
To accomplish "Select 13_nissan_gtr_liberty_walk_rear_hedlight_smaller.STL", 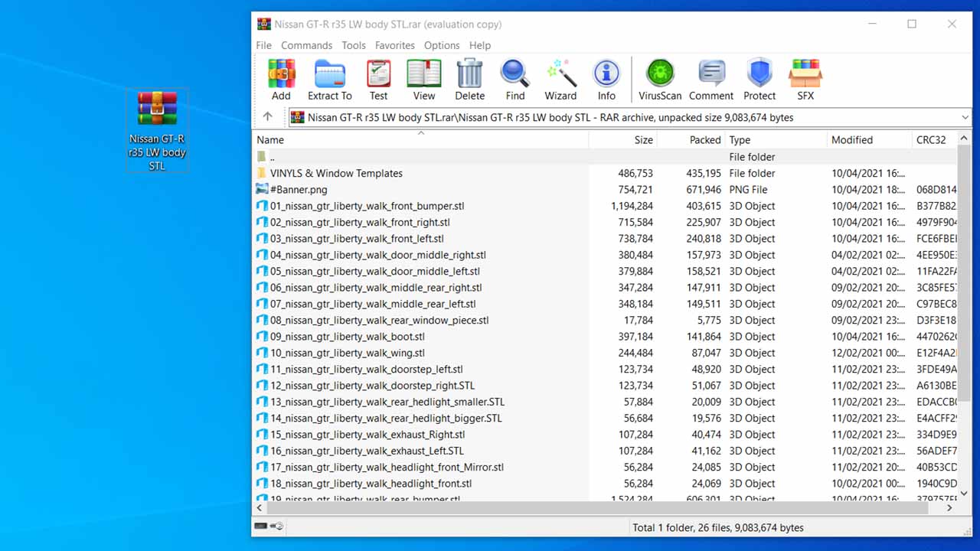I will pos(605,402).
